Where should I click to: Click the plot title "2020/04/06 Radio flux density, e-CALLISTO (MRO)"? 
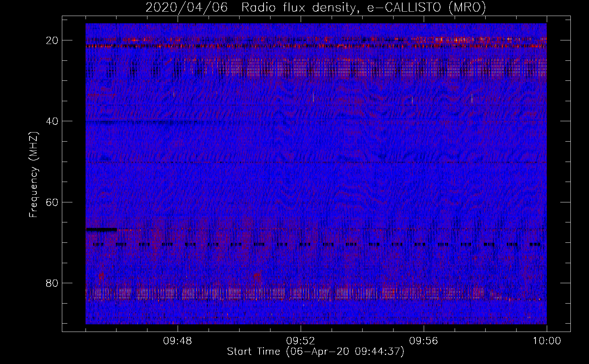point(316,7)
